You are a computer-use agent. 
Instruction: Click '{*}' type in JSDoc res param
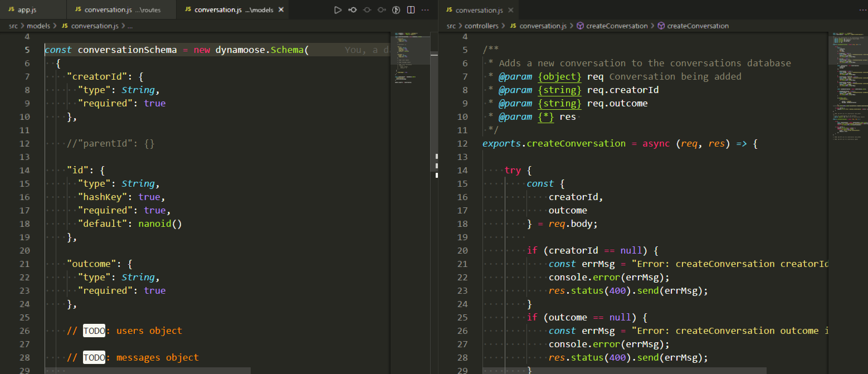(x=545, y=116)
